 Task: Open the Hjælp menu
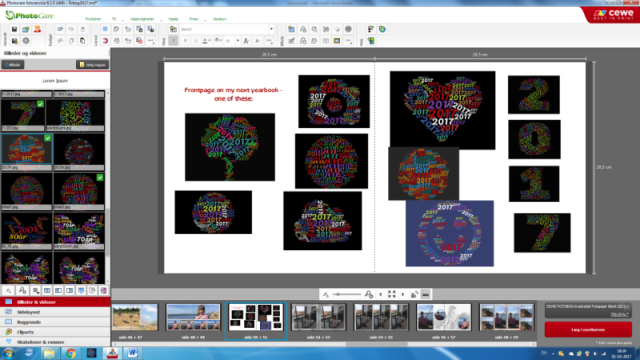(x=173, y=19)
